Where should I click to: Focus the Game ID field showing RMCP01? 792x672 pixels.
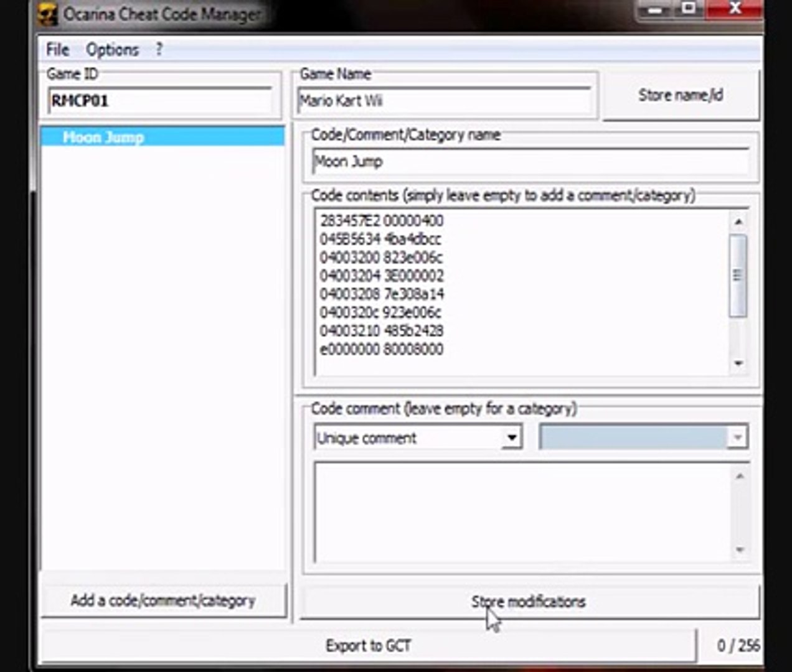[161, 101]
